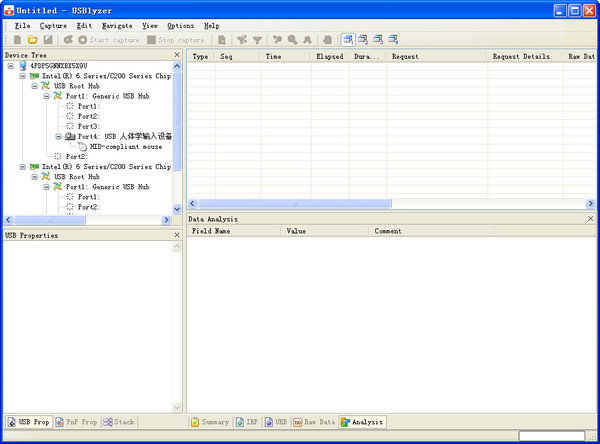
Task: Click the Time column header
Action: tap(285, 57)
